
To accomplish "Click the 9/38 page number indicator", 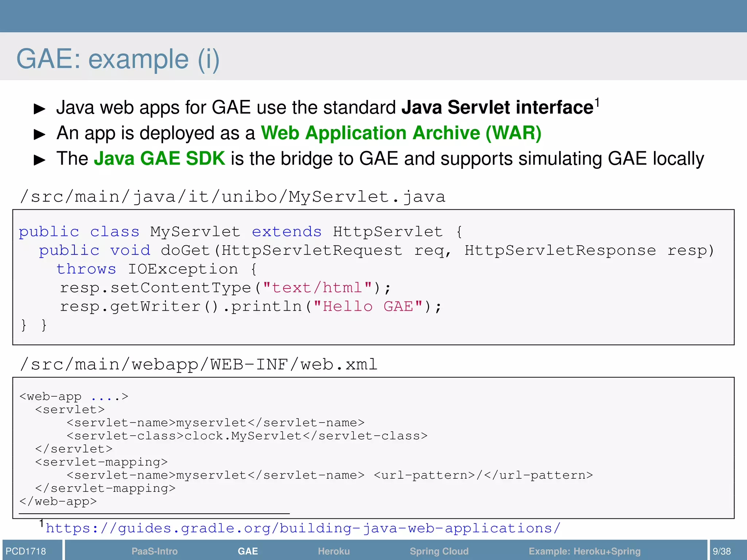I will point(722,551).
